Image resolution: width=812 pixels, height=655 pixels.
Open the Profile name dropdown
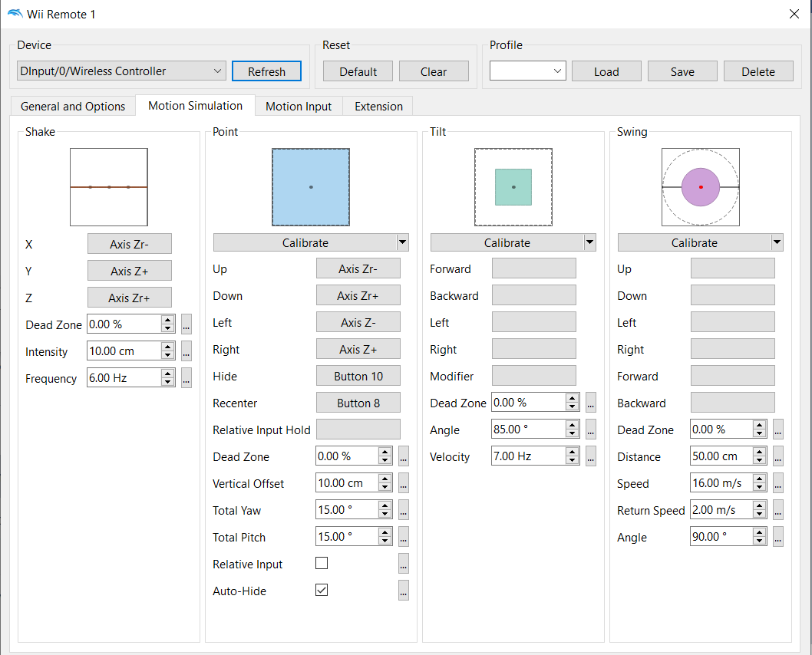[x=528, y=71]
